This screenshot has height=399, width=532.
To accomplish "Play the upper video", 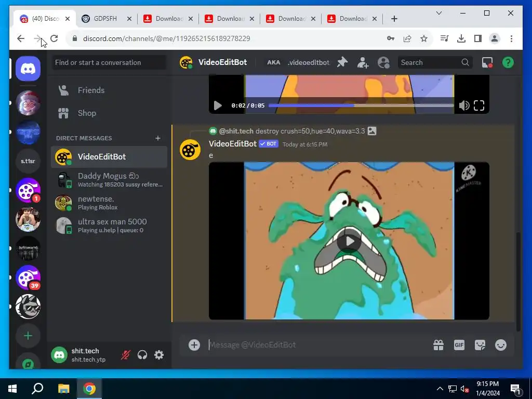I will point(218,105).
